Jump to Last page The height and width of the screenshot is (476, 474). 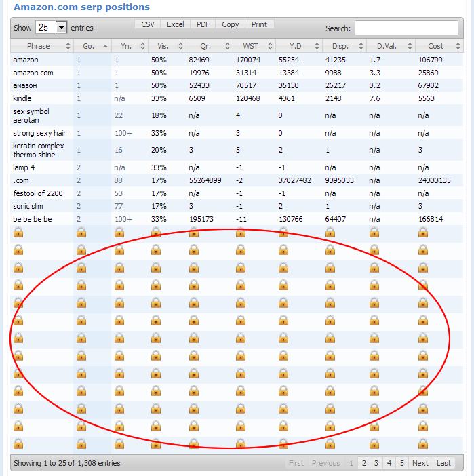[x=443, y=463]
